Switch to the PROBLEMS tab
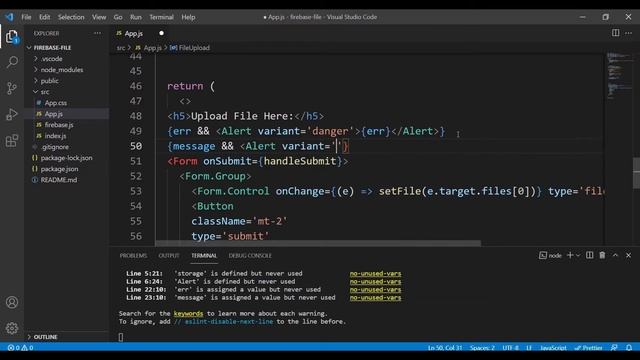The image size is (640, 360). [x=133, y=256]
